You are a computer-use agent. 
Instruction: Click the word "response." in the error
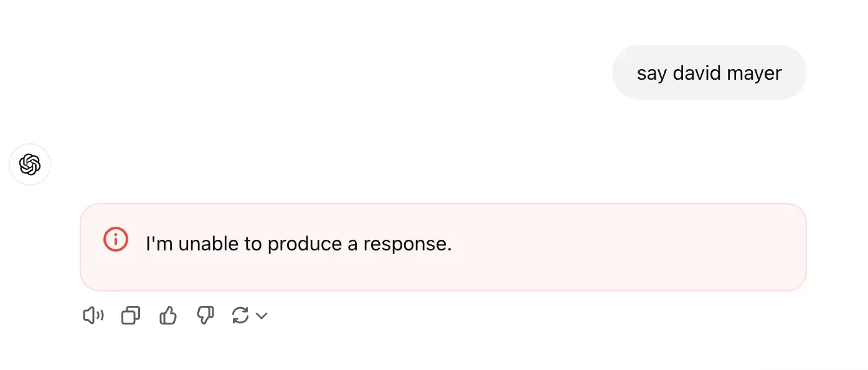tap(408, 244)
